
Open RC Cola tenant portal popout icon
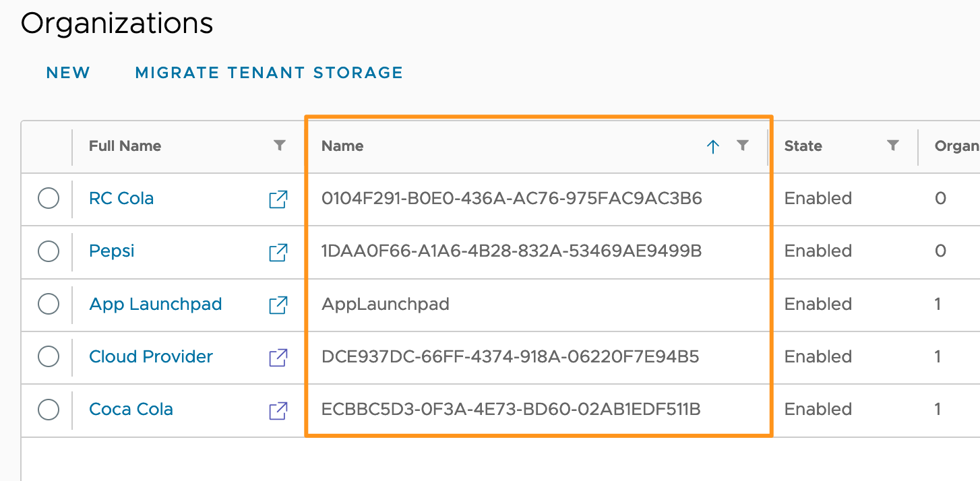278,199
